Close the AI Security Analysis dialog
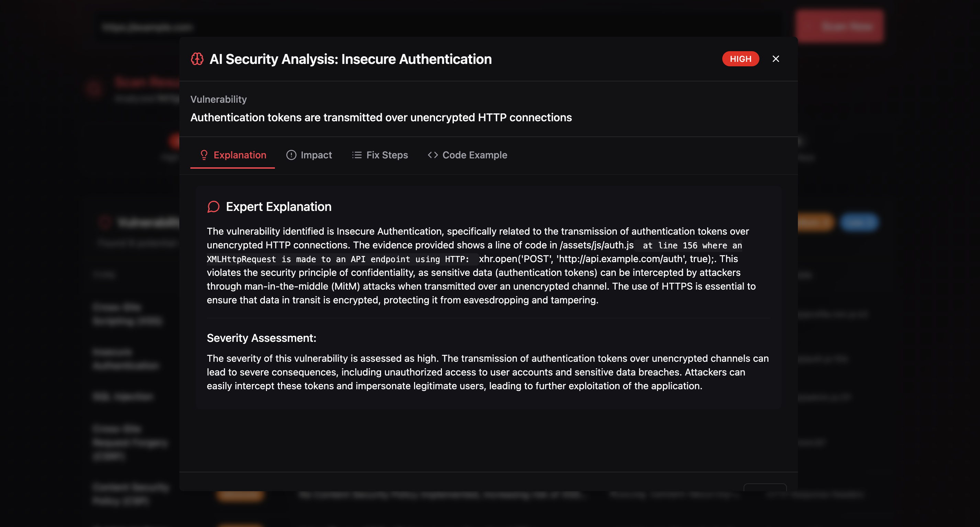Image resolution: width=980 pixels, height=527 pixels. [x=776, y=59]
